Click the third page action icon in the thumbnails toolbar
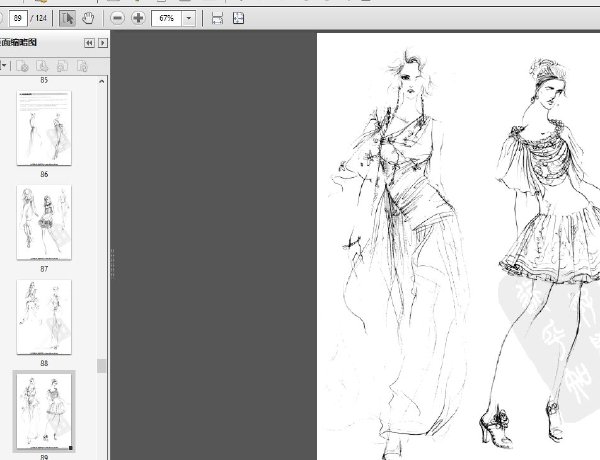This screenshot has height=460, width=600. 62,66
